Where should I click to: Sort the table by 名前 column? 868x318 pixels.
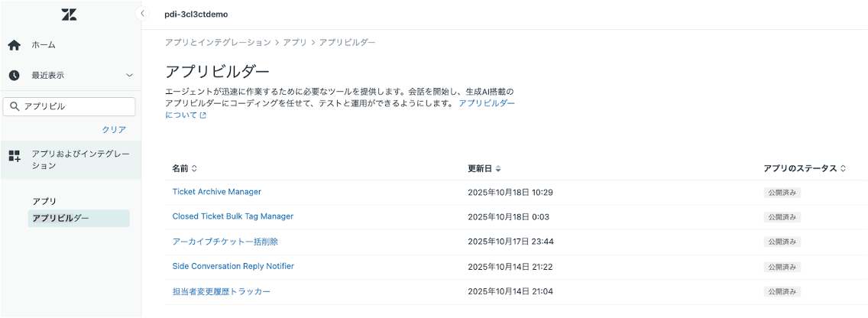click(x=194, y=168)
